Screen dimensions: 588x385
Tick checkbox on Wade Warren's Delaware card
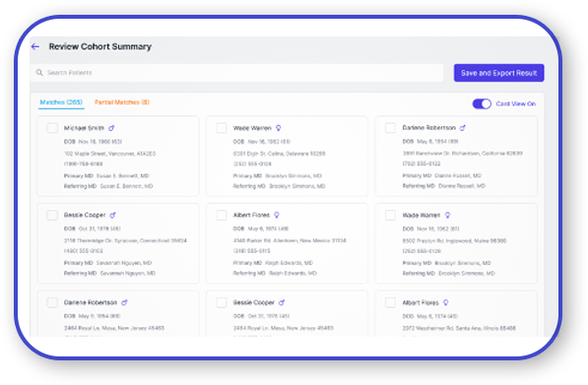coord(222,128)
